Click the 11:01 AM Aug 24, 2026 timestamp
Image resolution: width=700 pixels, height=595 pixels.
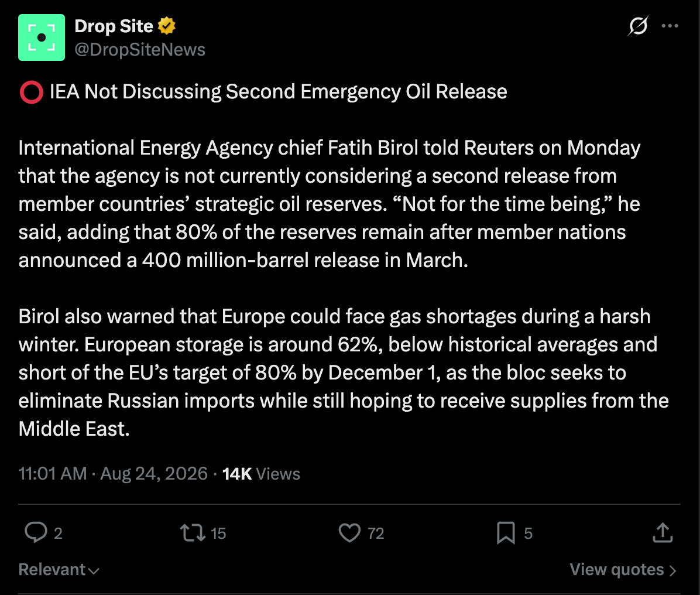point(113,474)
